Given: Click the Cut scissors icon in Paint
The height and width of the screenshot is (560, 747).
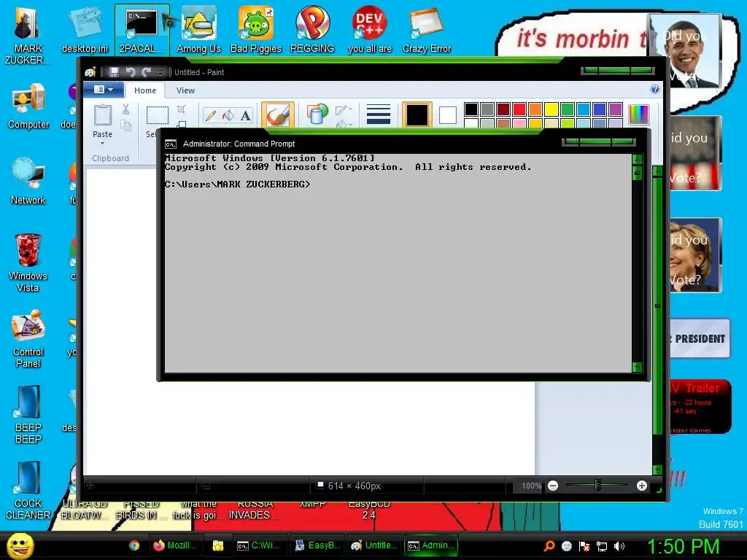Looking at the screenshot, I should (x=125, y=109).
